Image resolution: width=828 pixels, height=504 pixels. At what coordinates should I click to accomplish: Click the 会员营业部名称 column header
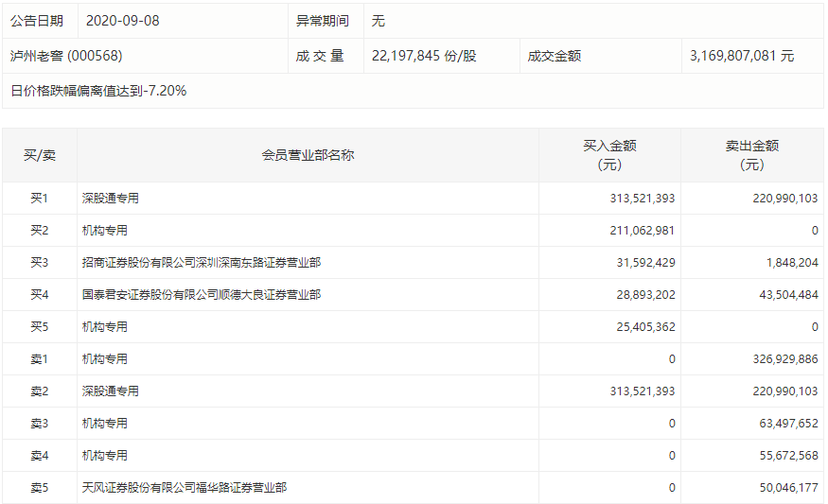(x=308, y=155)
